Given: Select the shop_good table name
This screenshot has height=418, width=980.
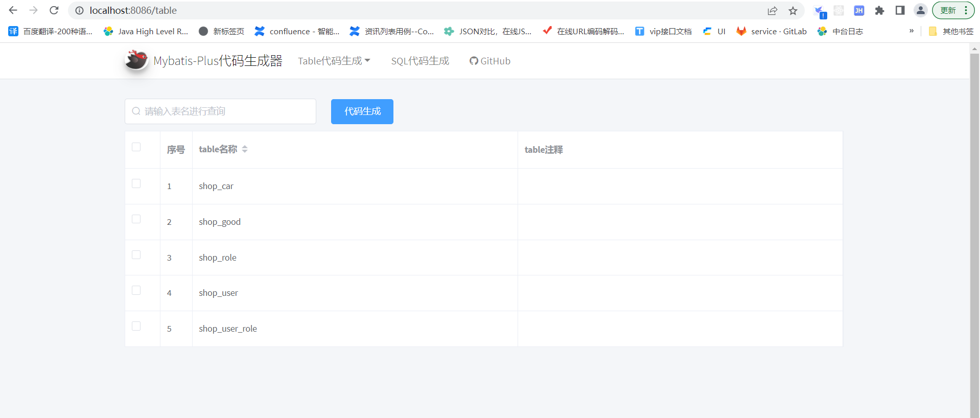Looking at the screenshot, I should click(220, 222).
